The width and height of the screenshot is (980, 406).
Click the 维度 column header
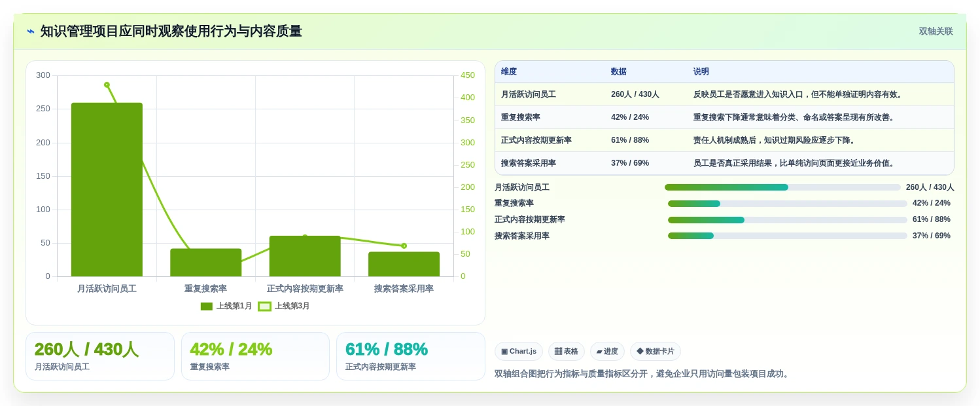pos(509,71)
